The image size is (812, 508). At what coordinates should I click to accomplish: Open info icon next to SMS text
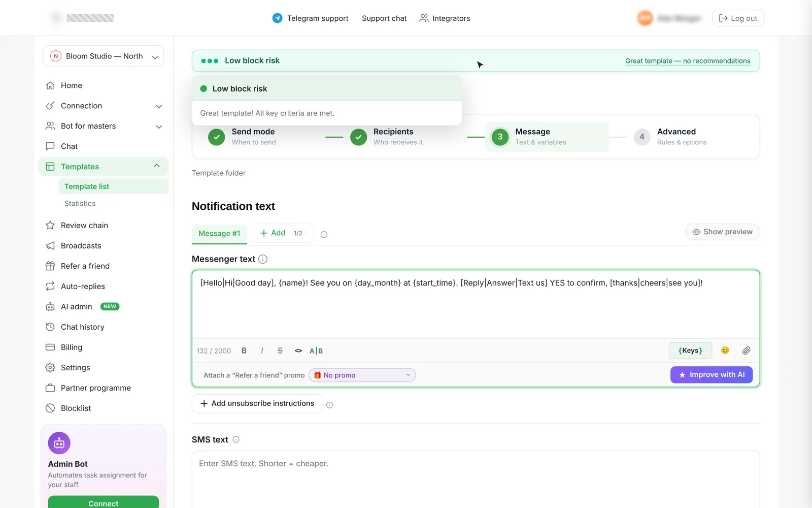click(236, 439)
